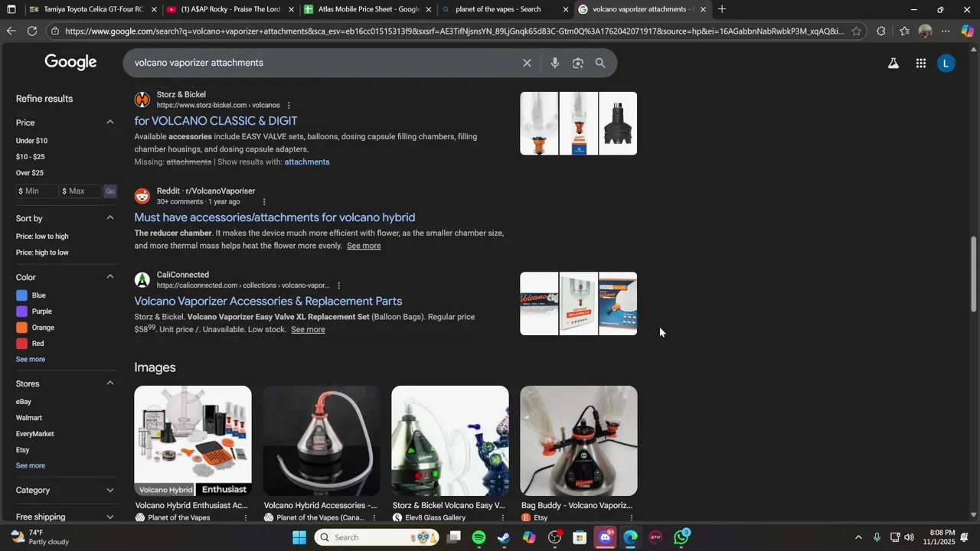Open the new tab plus button
Screen dimensions: 980x551
click(722, 9)
